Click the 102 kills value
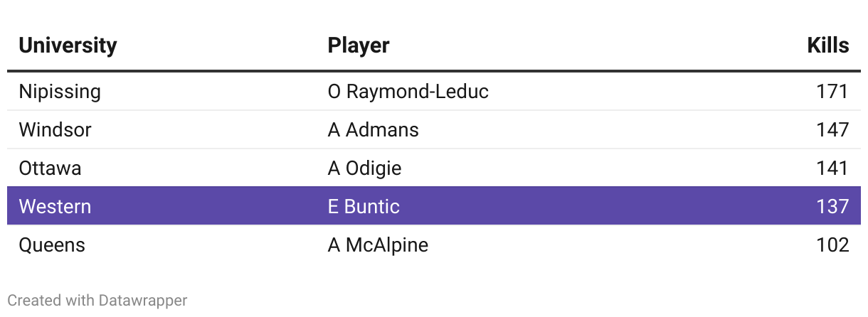 pos(832,245)
